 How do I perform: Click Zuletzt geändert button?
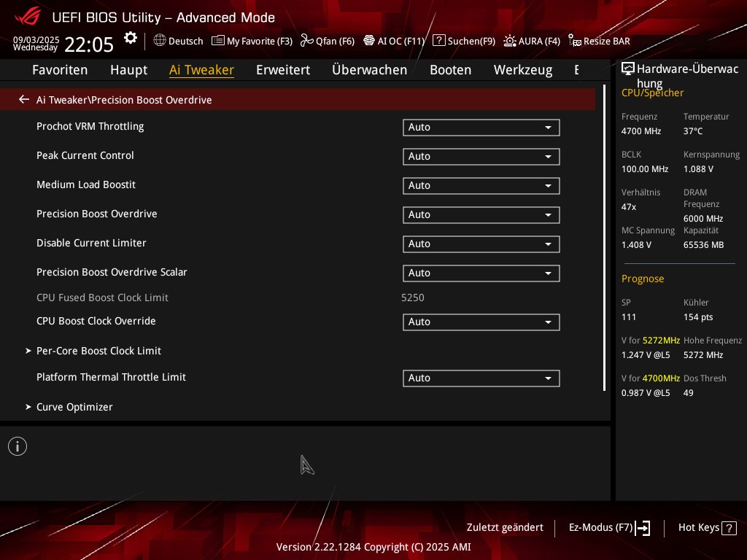tap(505, 528)
